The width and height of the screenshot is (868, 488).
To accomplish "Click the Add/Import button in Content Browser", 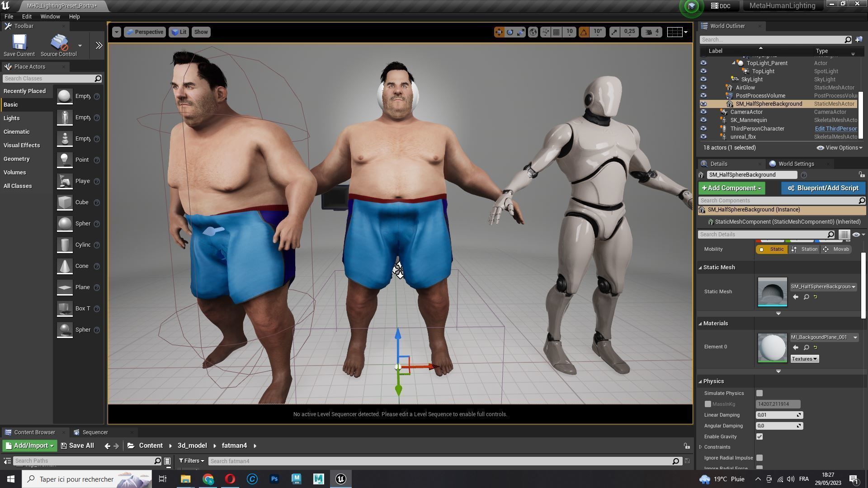I will click(x=29, y=446).
